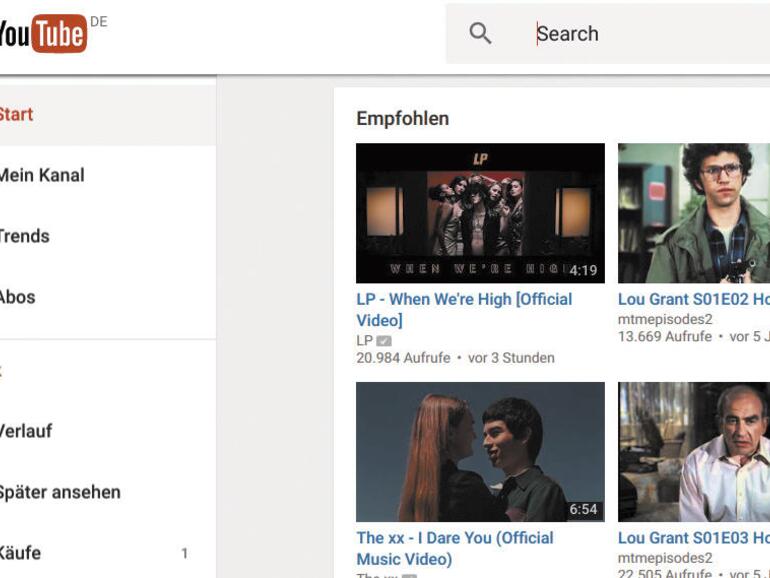Viewport: 770px width, 578px height.
Task: Click the '13.669 Aufrufe' view count
Action: tap(665, 336)
